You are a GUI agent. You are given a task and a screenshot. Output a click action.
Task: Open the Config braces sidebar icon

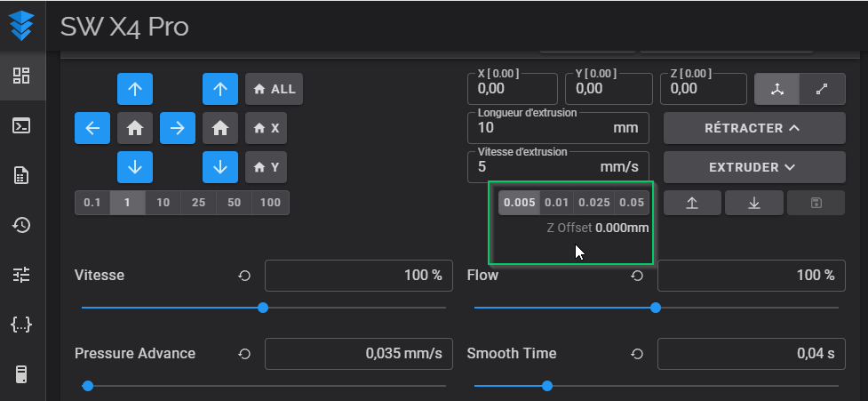21,325
